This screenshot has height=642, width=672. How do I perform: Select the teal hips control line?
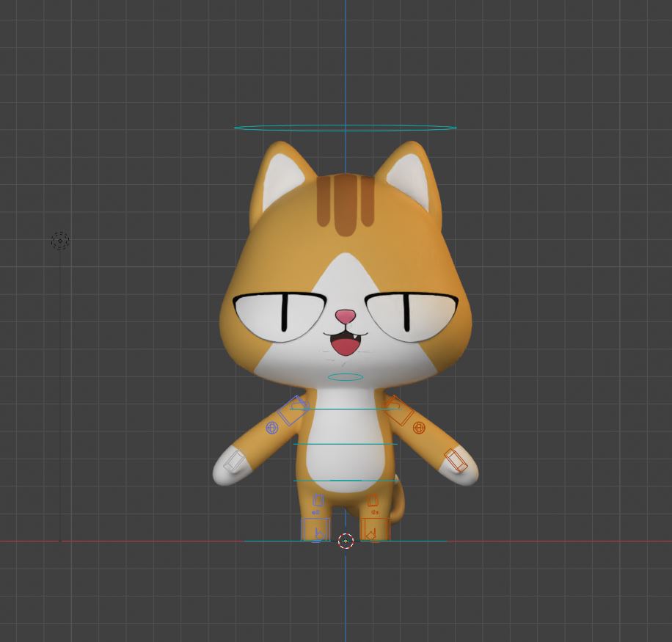346,481
